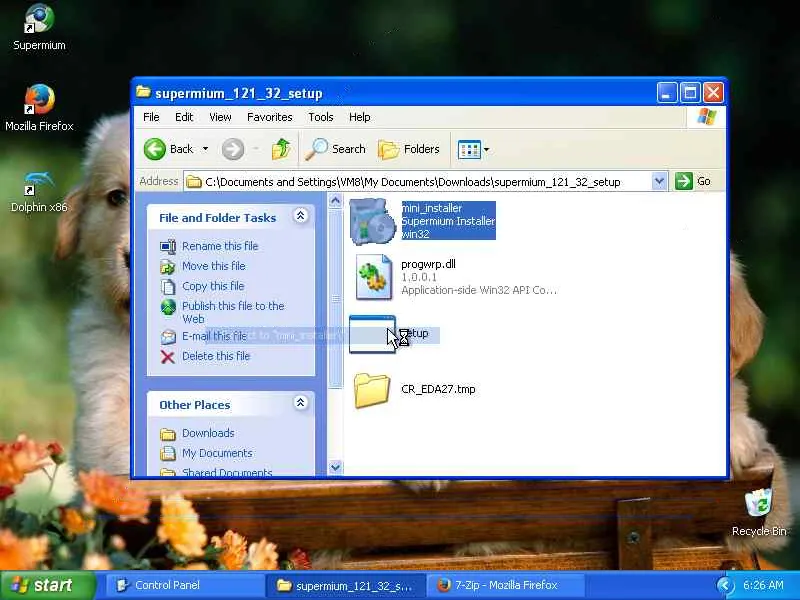Switch to 7-Zip - Mozilla Firefox taskbar button
800x600 pixels.
point(505,585)
